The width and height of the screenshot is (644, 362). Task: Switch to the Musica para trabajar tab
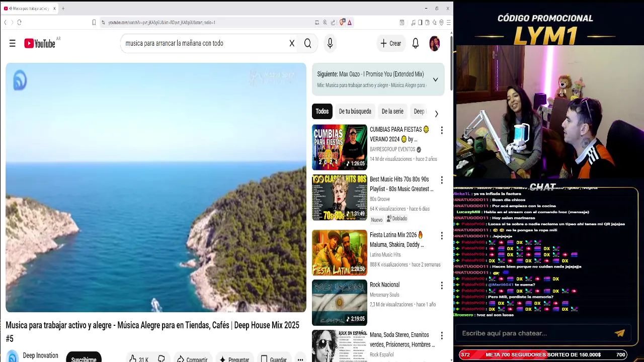(30, 9)
